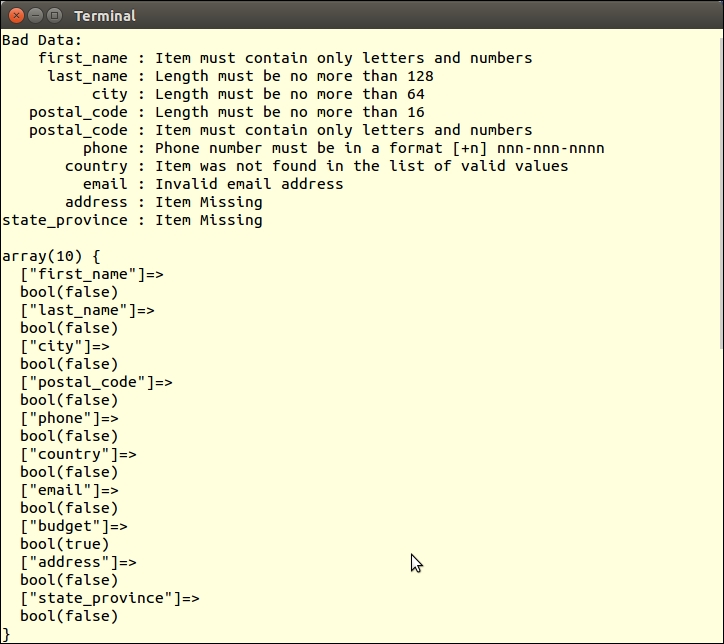Click the state_province "Item Missing" line
Viewport: 724px width, 644px height.
208,220
